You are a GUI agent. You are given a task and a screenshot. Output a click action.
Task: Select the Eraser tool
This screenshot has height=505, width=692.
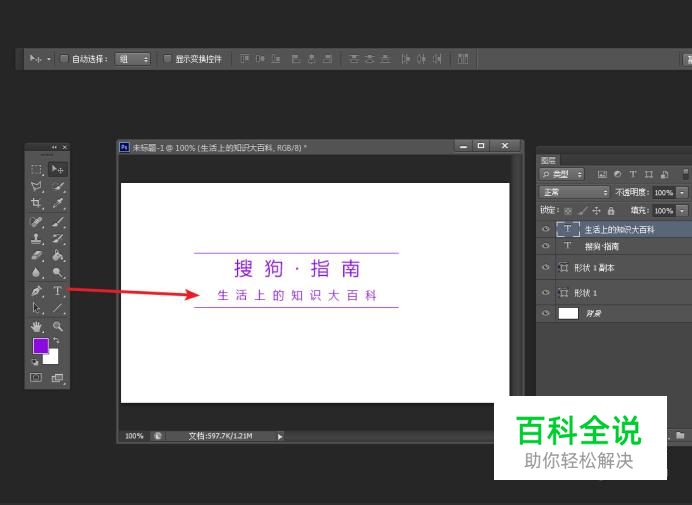(36, 256)
